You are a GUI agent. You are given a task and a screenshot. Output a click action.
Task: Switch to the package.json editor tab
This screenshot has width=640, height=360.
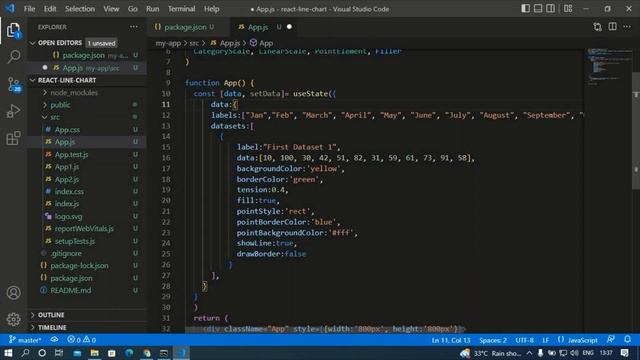189,27
